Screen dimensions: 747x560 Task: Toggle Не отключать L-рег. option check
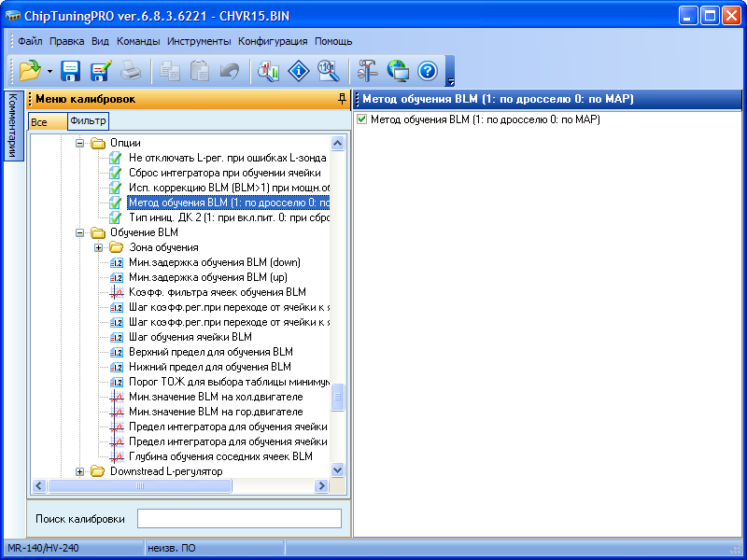pos(117,158)
